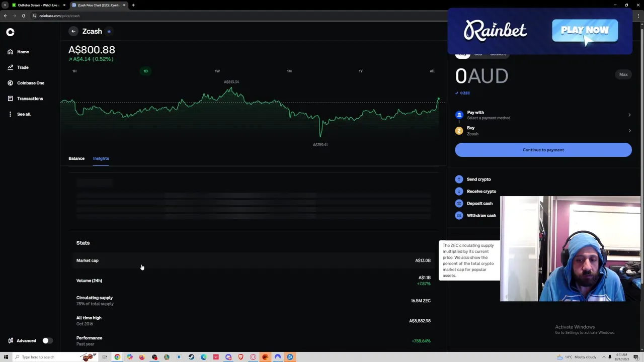Screen dimensions: 644x362
Task: Select the 1Y chart range
Action: [361, 71]
